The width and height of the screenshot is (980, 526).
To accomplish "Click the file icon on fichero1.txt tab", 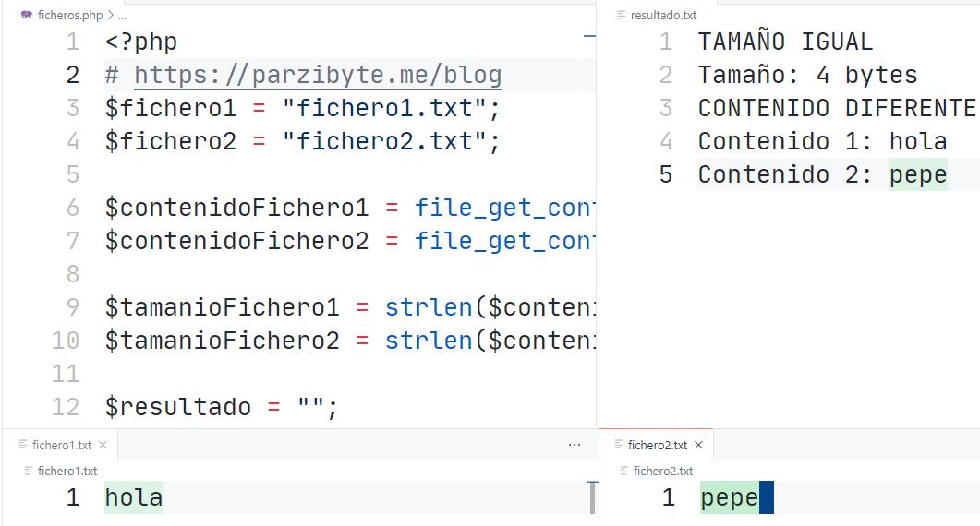I will click(24, 445).
